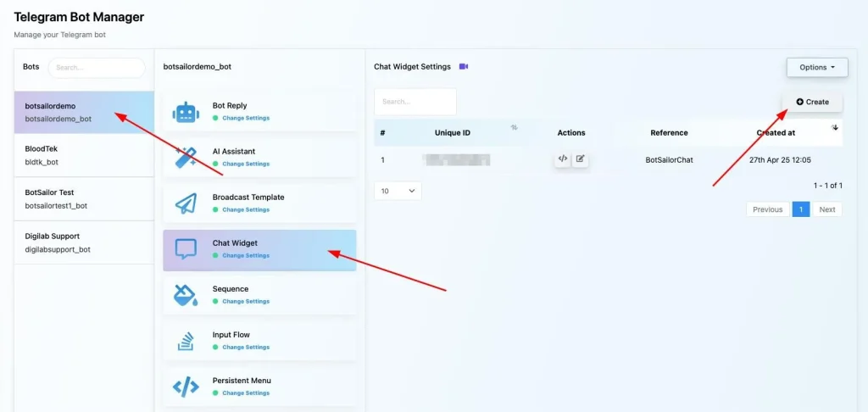
Task: Click the 27th Apr 25 12:05 date cell
Action: click(780, 159)
